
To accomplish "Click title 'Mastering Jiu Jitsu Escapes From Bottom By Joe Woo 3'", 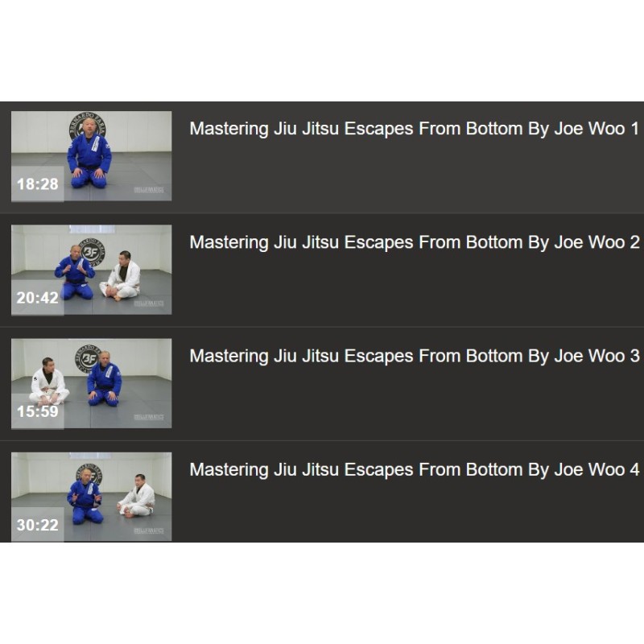I will click(414, 356).
